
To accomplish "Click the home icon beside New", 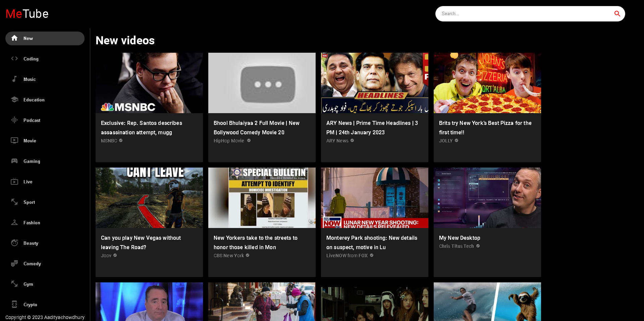I will point(14,38).
